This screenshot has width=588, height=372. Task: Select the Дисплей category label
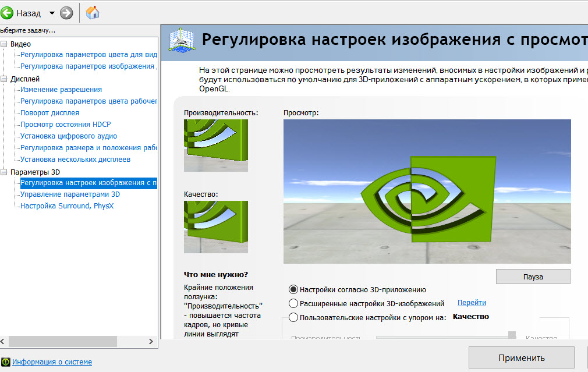point(25,79)
